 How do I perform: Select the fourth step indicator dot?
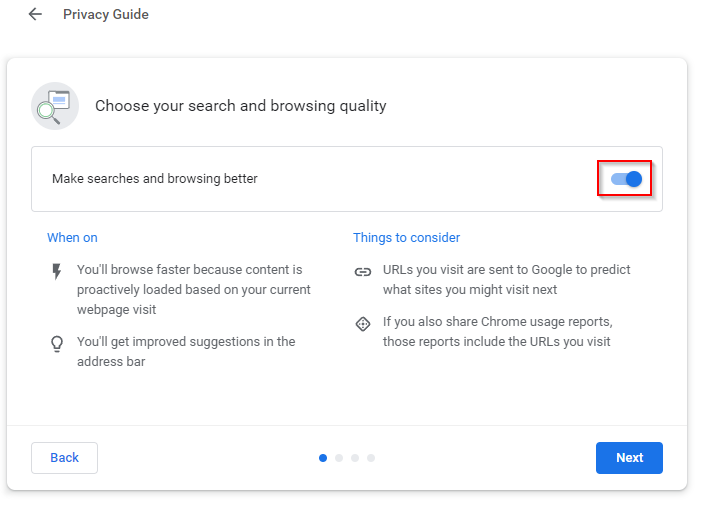[371, 458]
